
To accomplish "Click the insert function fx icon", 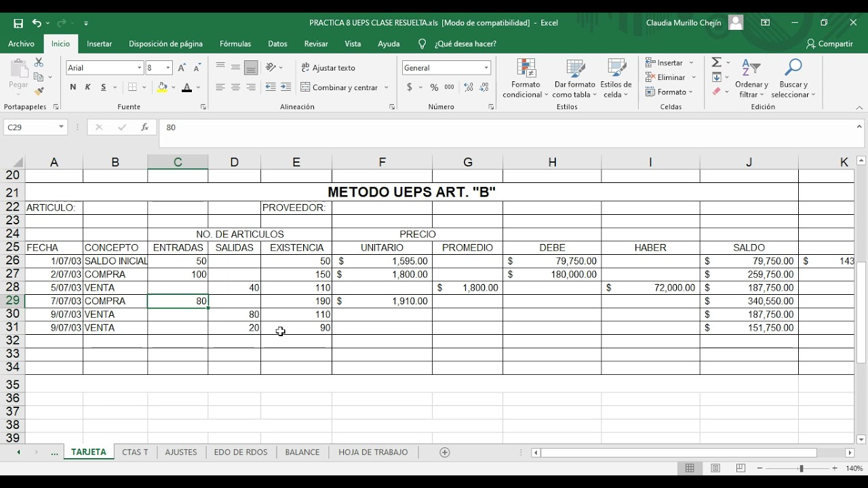I will tap(144, 127).
